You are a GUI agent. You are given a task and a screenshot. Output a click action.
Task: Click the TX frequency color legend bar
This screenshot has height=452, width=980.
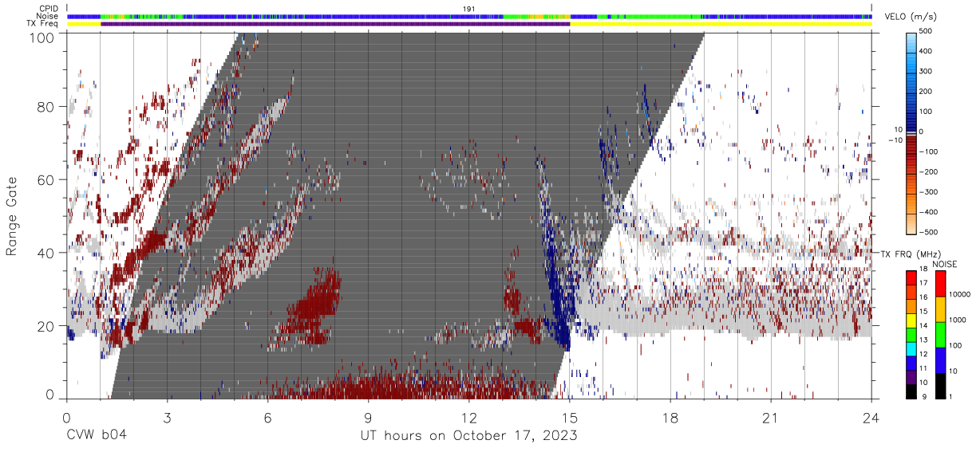click(912, 334)
